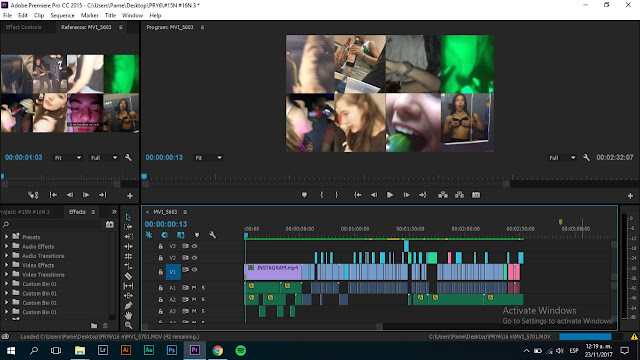Go to In point in Program monitor

pyautogui.click(x=358, y=195)
